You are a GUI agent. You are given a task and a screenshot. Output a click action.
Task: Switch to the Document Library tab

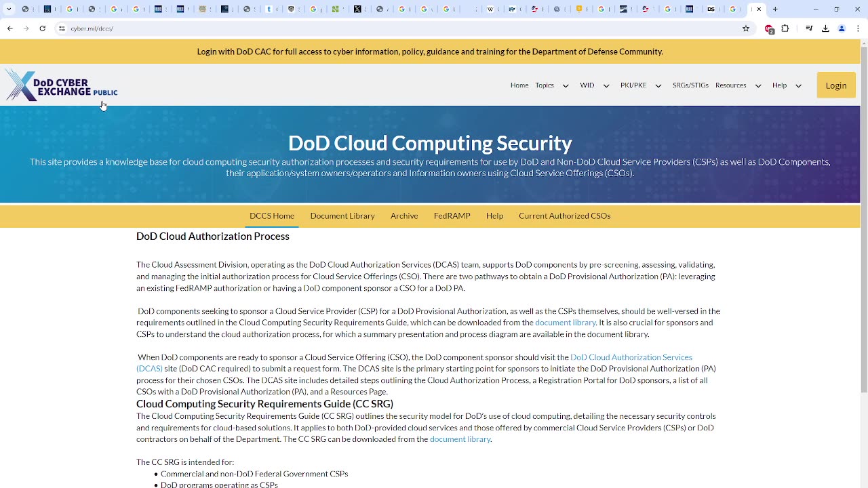[342, 216]
